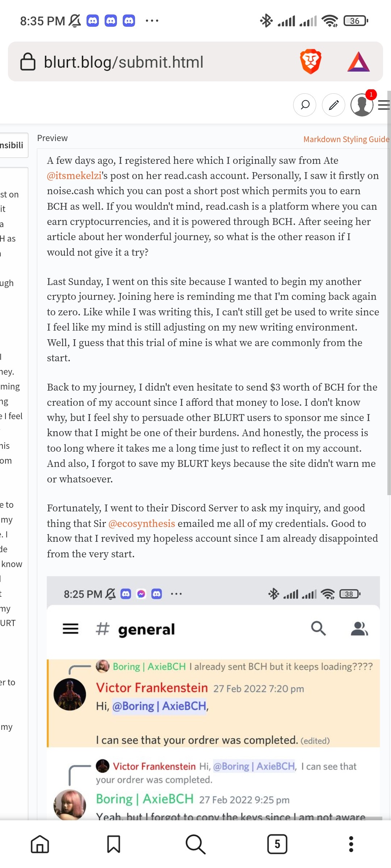Open the Blurt search magnifier icon
Screen dimensions: 391x868
[x=305, y=105]
